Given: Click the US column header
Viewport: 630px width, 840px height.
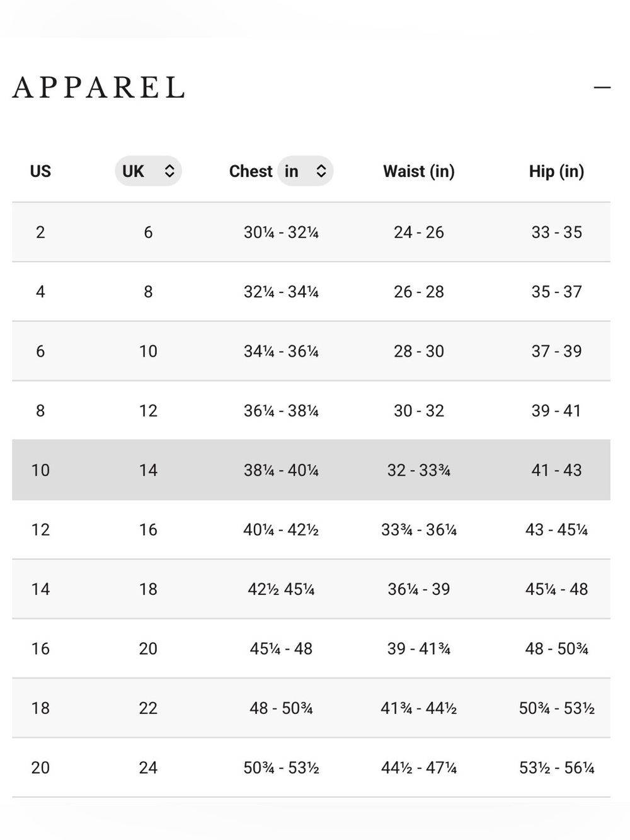Looking at the screenshot, I should [40, 171].
